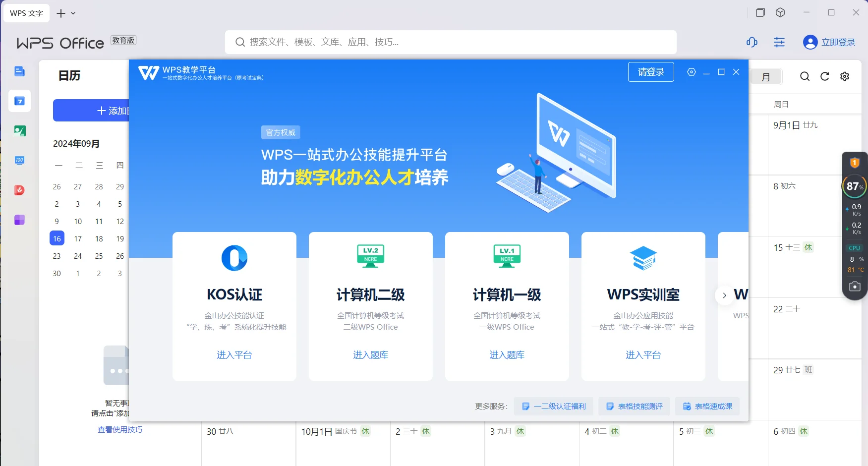
Task: Open the documents icon in the left sidebar
Action: [19, 71]
